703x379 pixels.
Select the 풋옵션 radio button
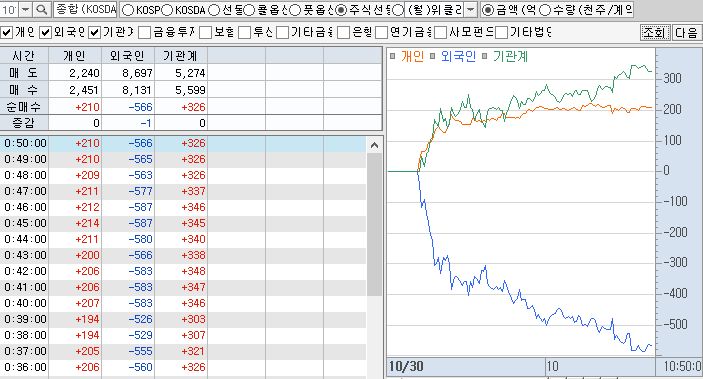pos(295,10)
